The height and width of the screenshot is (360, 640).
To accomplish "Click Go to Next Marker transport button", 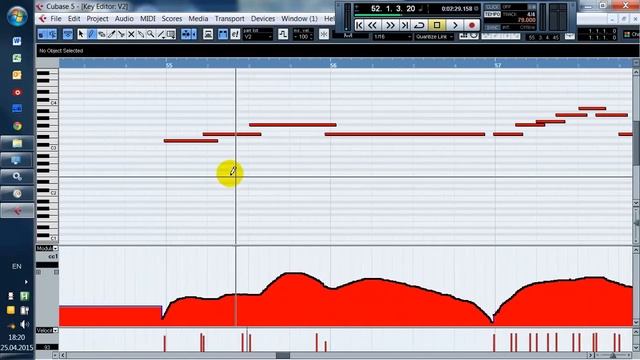I will point(404,25).
